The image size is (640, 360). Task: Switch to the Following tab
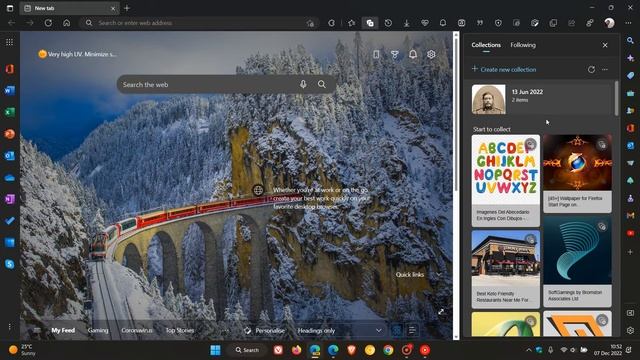coord(523,45)
